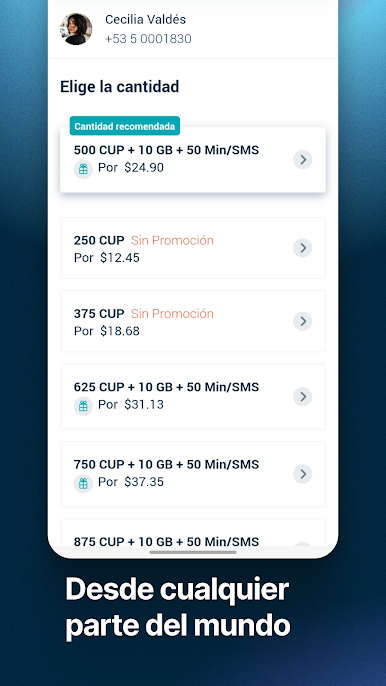Tap phone number +53 5 0001830
Screen dimensions: 386x686
pos(148,39)
